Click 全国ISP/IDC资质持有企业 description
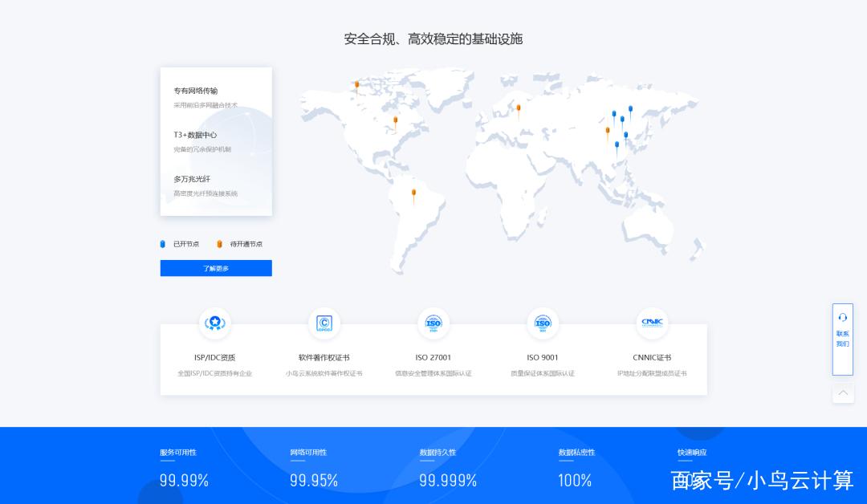This screenshot has height=504, width=867. click(x=214, y=373)
